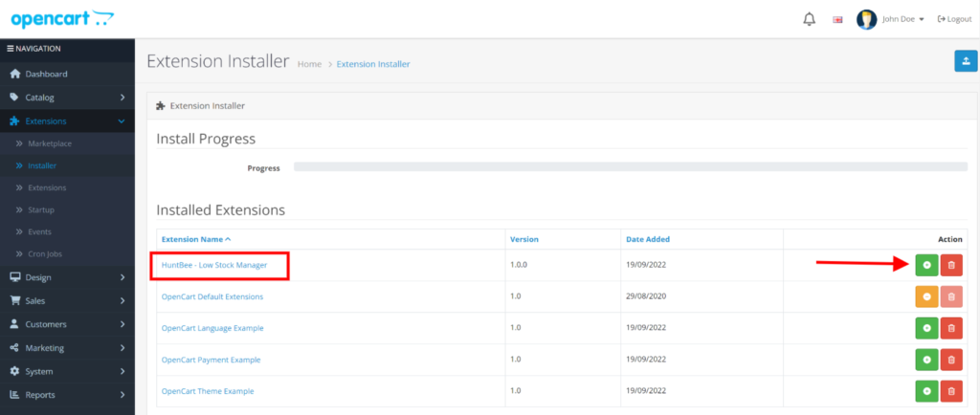This screenshot has width=980, height=415.
Task: Open OpenCart Theme Example link
Action: 208,391
